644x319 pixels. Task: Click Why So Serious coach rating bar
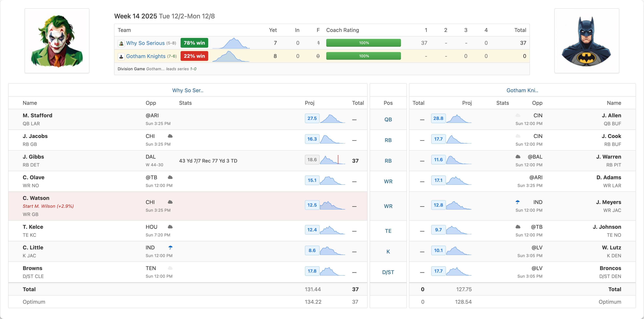tap(363, 43)
